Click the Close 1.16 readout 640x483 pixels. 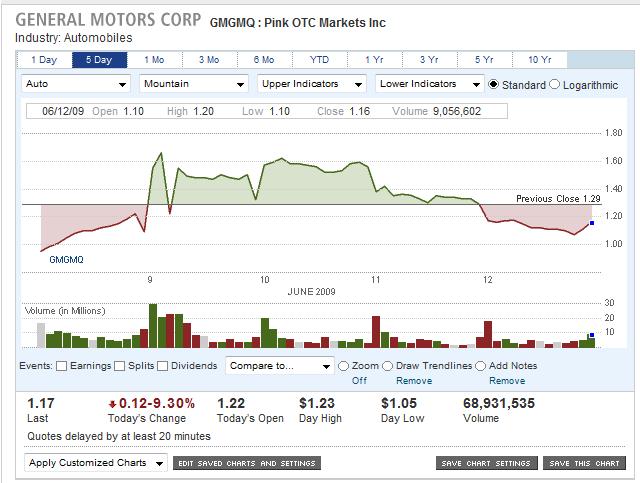[x=343, y=111]
